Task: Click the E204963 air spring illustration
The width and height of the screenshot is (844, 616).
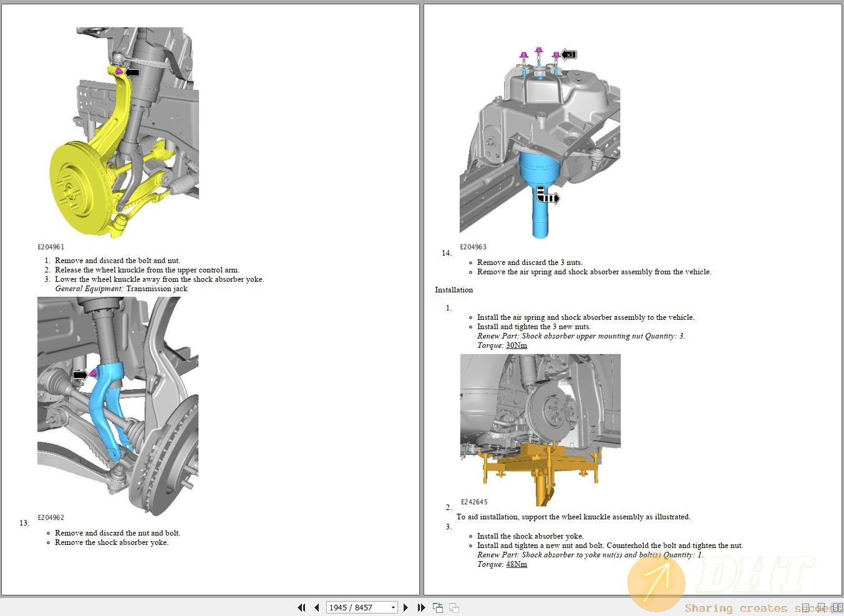Action: click(x=540, y=143)
